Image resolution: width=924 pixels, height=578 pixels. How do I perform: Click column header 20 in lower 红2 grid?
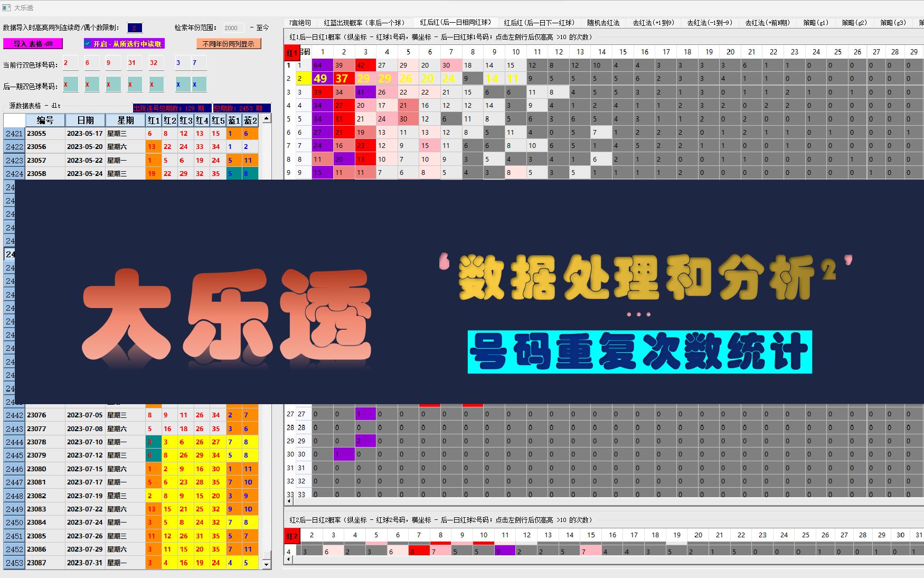point(698,535)
